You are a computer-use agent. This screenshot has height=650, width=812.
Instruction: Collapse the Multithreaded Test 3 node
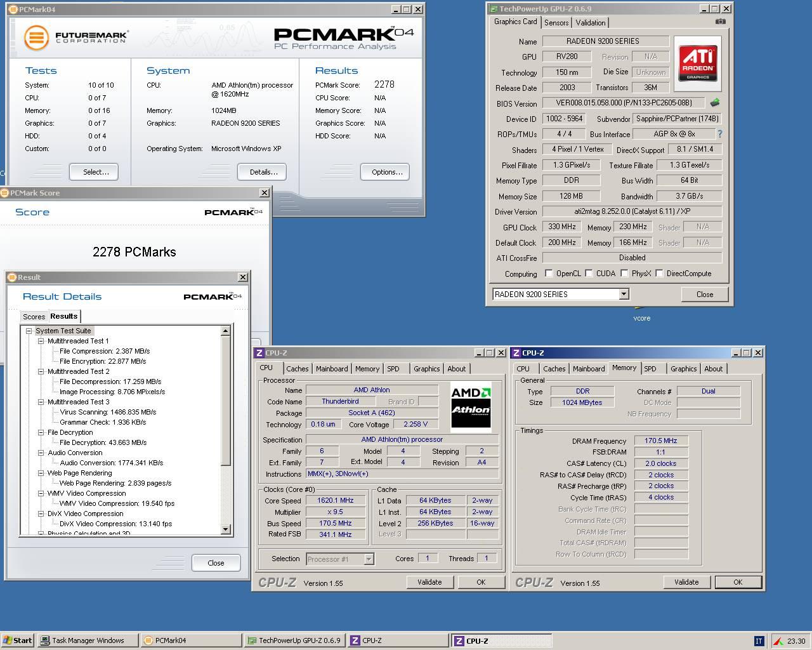click(41, 402)
